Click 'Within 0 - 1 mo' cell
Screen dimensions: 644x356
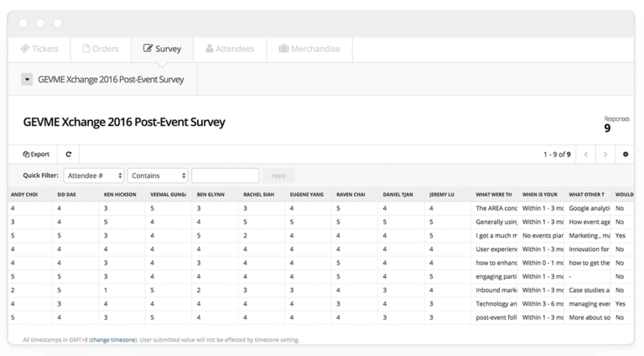click(543, 263)
